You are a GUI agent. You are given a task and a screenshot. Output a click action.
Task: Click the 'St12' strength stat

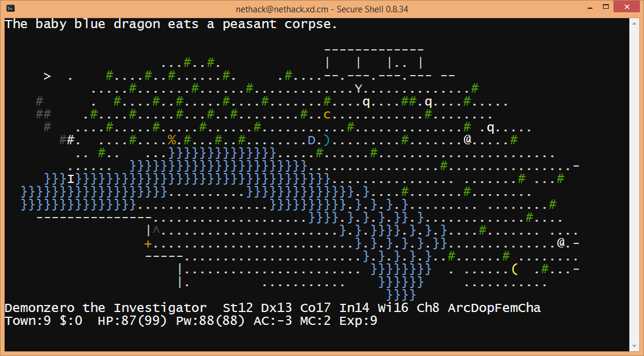pos(238,308)
